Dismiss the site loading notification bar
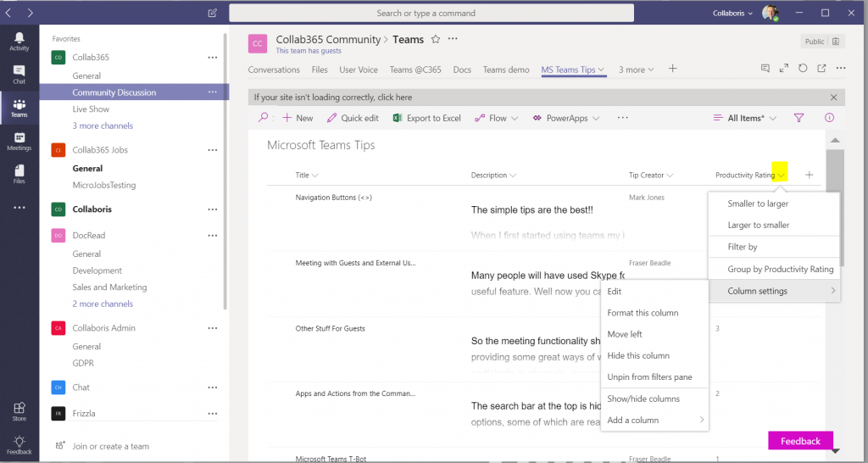Screen dimensions: 868x463 click(834, 97)
